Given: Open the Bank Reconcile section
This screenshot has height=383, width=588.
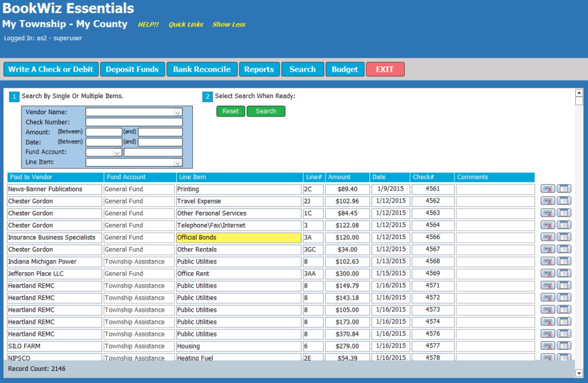Looking at the screenshot, I should [202, 69].
